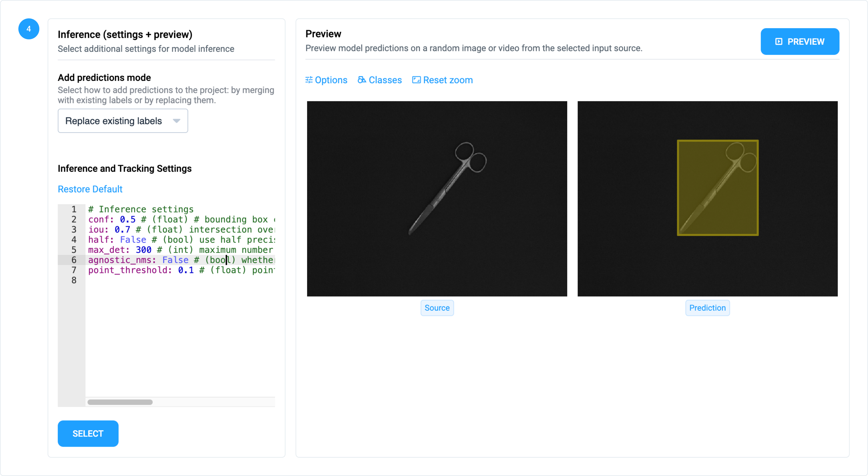Click empty line 8 in settings editor
868x476 pixels.
(168, 280)
